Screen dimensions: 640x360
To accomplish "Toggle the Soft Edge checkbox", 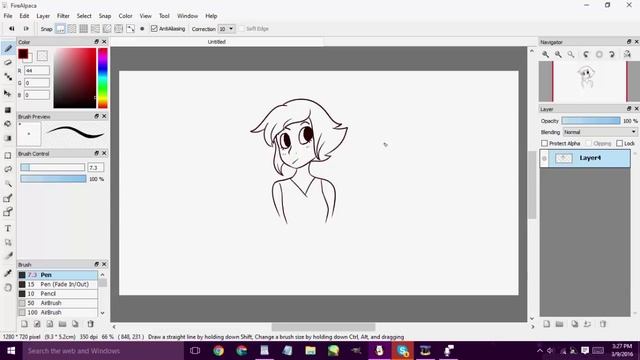I will (x=241, y=29).
